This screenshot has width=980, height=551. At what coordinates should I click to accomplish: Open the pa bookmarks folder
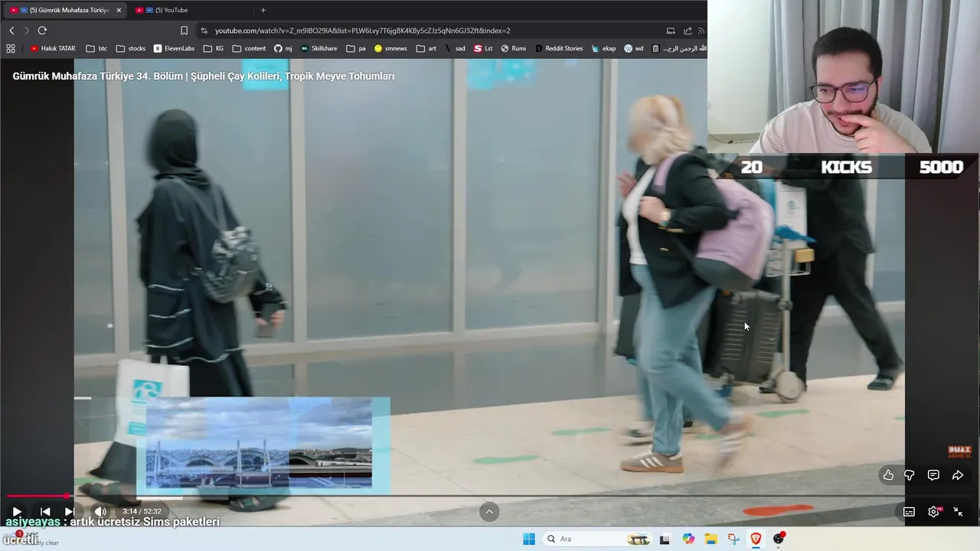(x=356, y=48)
